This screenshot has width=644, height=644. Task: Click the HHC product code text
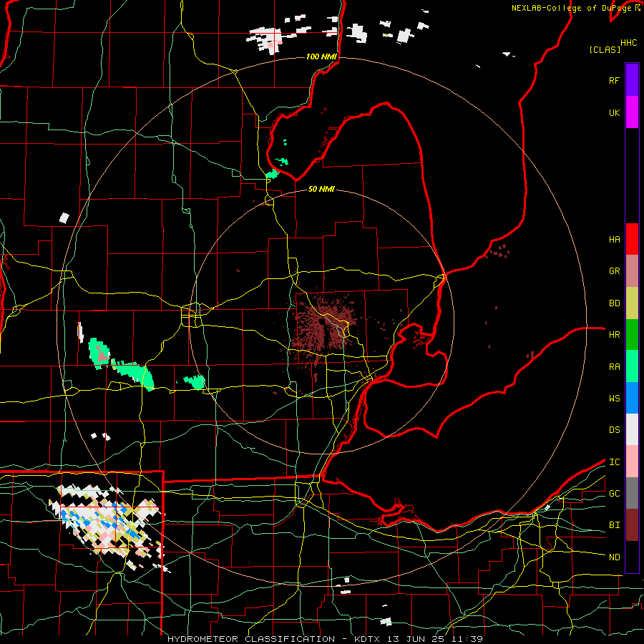click(628, 43)
